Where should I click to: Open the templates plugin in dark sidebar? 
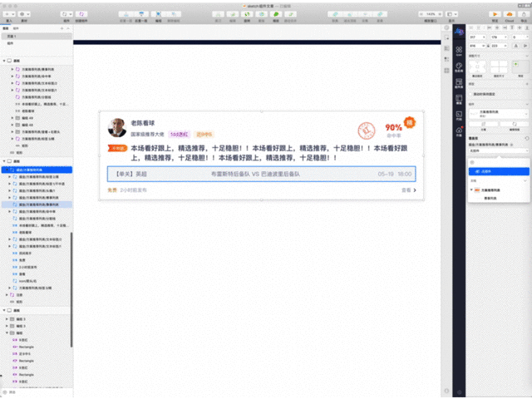coord(459,99)
